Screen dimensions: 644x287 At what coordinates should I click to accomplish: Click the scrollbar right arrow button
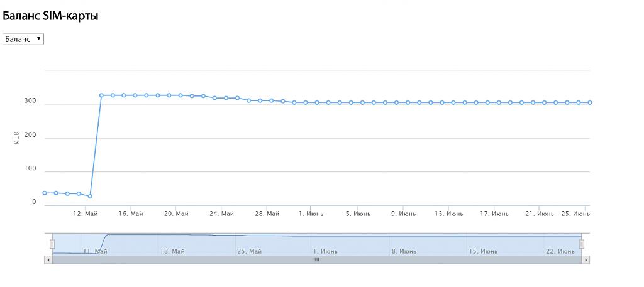point(586,259)
